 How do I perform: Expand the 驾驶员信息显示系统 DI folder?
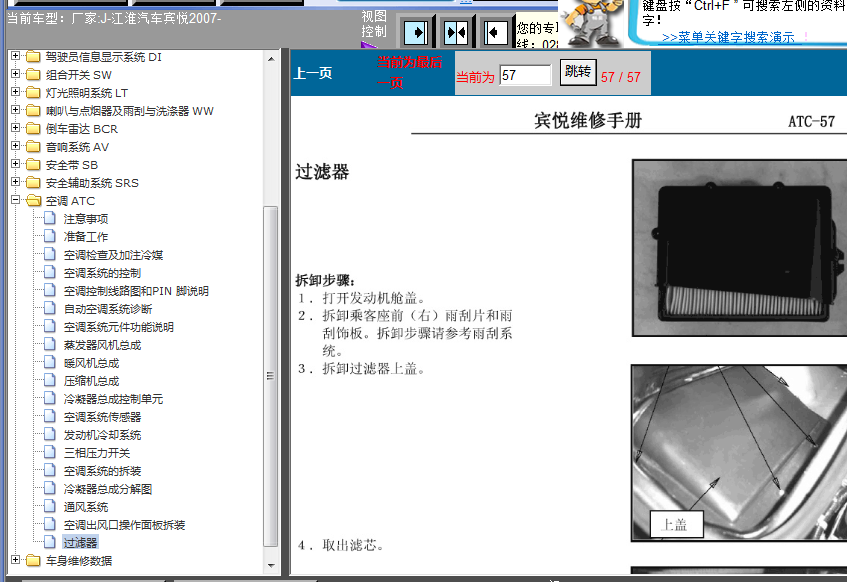point(15,56)
